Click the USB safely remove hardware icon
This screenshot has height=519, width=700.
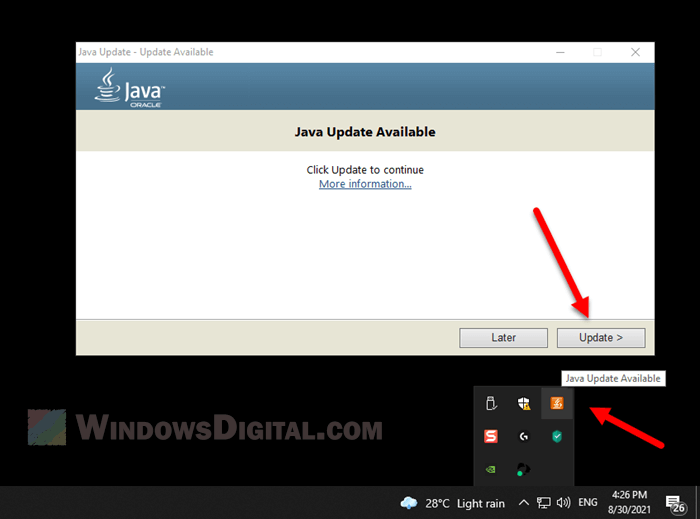tap(491, 403)
